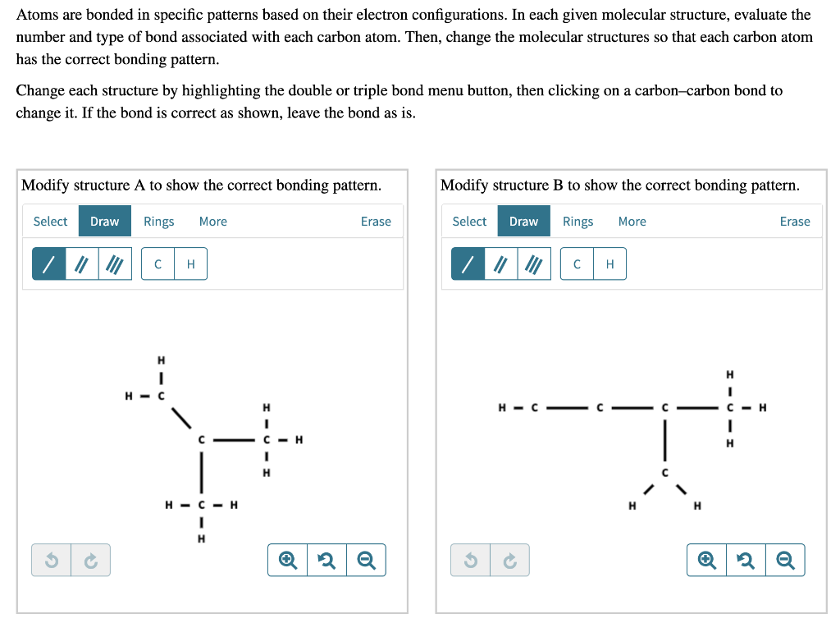This screenshot has width=840, height=623.
Task: Activate the Carbon atom button in structure A
Action: point(157,263)
